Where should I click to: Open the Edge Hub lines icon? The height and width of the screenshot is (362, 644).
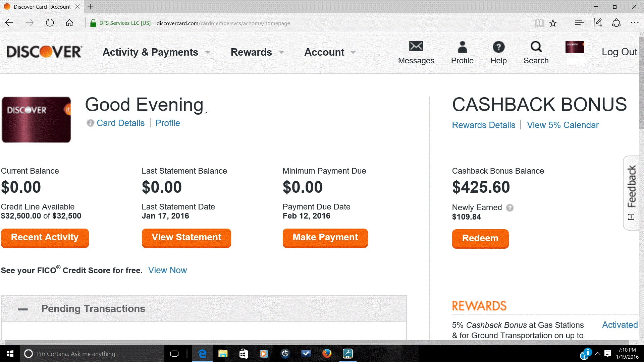pos(579,23)
